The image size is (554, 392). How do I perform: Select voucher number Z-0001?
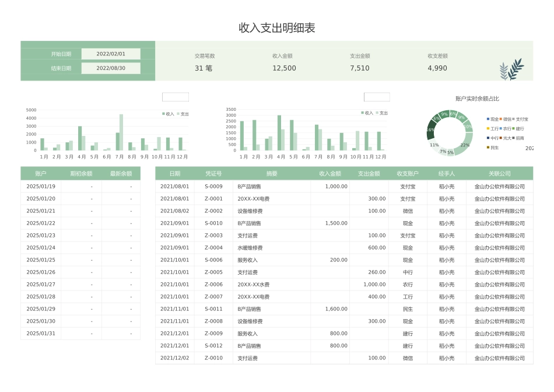click(214, 199)
